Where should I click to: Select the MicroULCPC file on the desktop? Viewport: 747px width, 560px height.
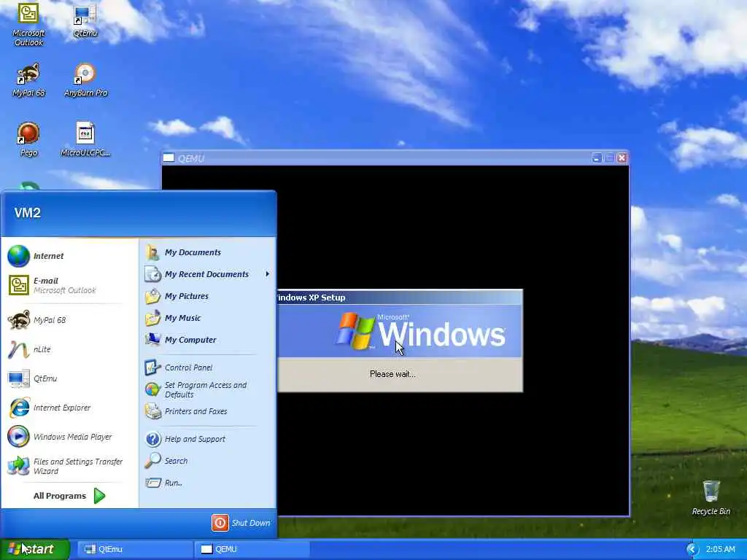pos(85,139)
